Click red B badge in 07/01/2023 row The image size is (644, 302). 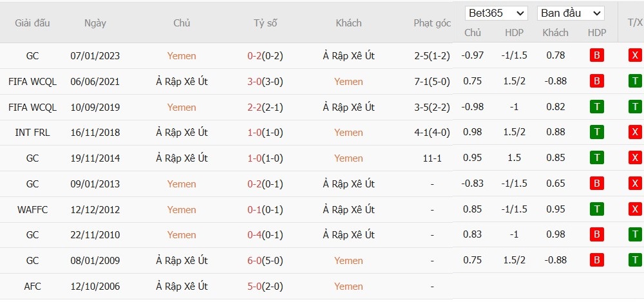[x=596, y=55]
